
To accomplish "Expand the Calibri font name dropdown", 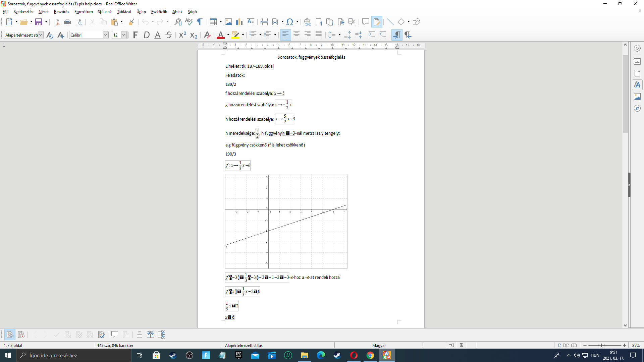I will [x=106, y=35].
